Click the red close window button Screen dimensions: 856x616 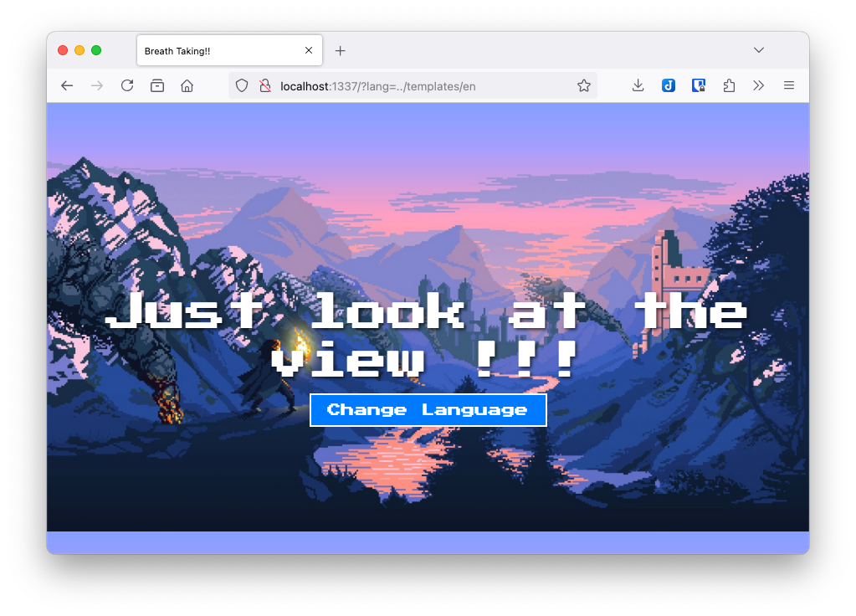tap(63, 51)
